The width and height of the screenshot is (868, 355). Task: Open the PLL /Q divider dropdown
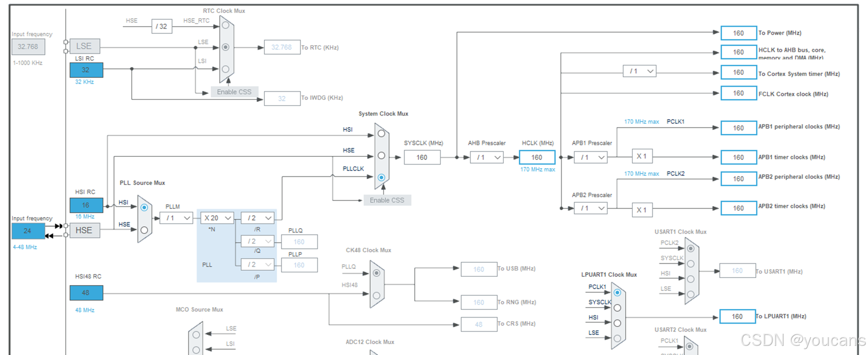[258, 241]
